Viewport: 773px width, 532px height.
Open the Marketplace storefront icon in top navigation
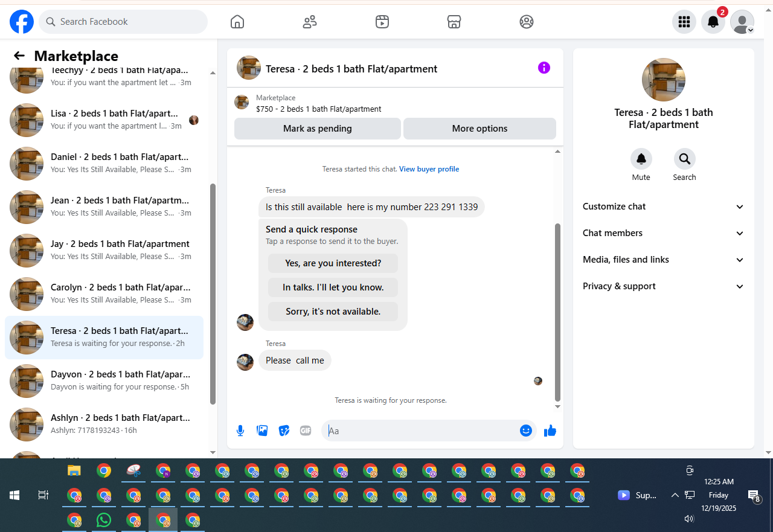[x=454, y=22]
